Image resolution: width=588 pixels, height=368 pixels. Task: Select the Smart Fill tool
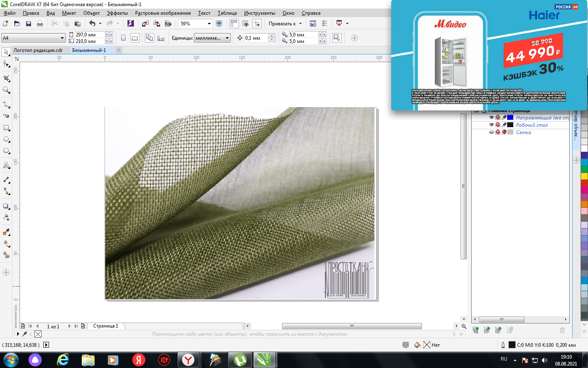pos(6,255)
